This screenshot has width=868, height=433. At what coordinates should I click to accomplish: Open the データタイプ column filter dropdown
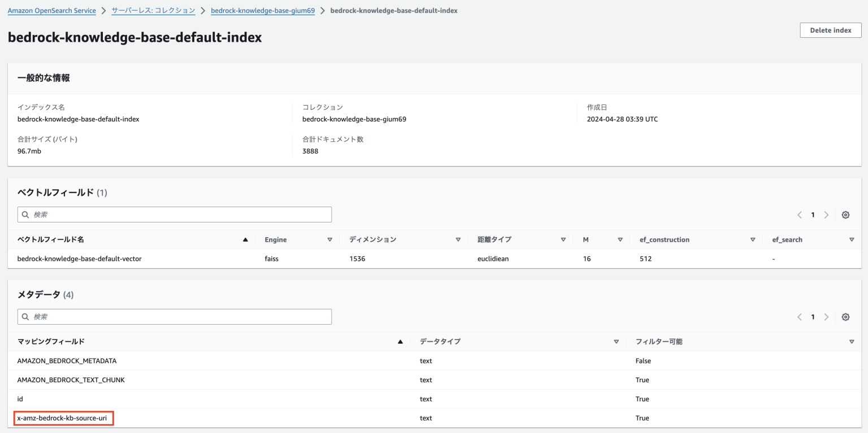pyautogui.click(x=616, y=341)
